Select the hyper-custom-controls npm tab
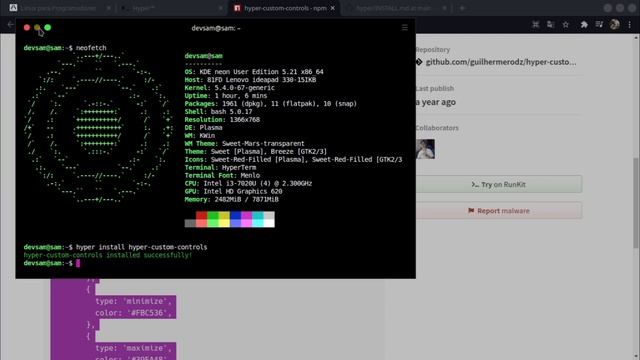The width and height of the screenshot is (640, 360). coord(285,8)
